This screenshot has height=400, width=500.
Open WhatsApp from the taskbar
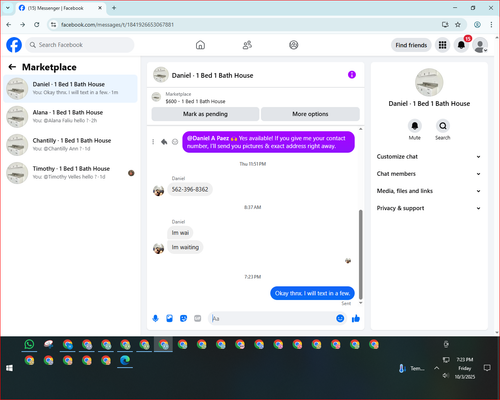point(29,344)
